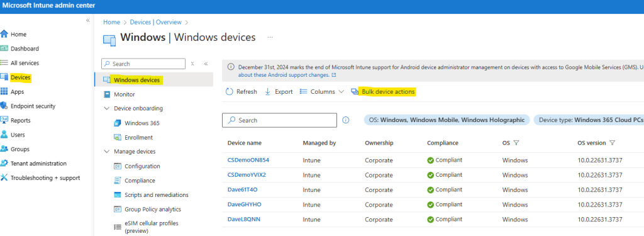This screenshot has width=644, height=236.
Task: Navigate to Devices | Overview breadcrumb
Action: [x=156, y=22]
